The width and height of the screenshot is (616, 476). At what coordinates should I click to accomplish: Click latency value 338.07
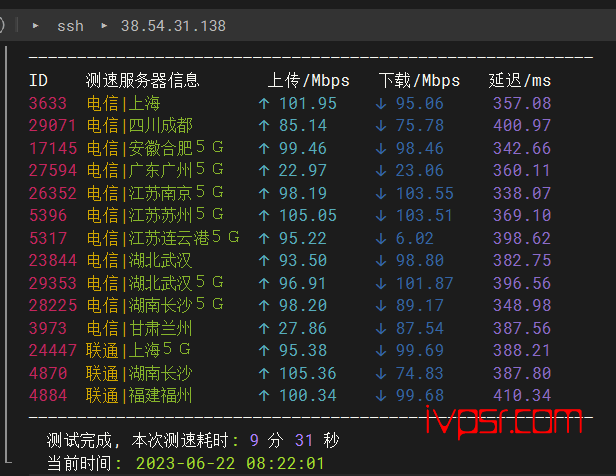click(x=522, y=193)
